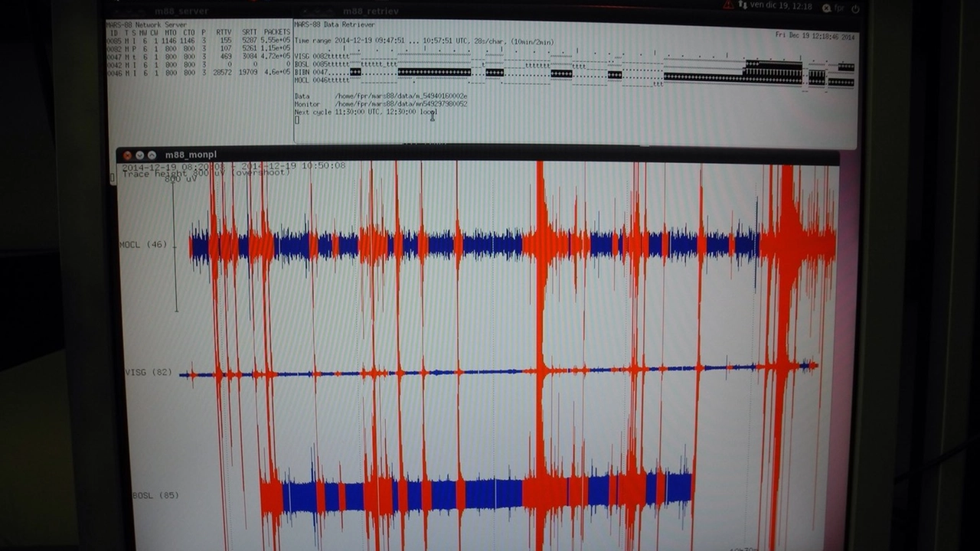Click the Next cycle 11:30:00 UTC line

tap(366, 112)
